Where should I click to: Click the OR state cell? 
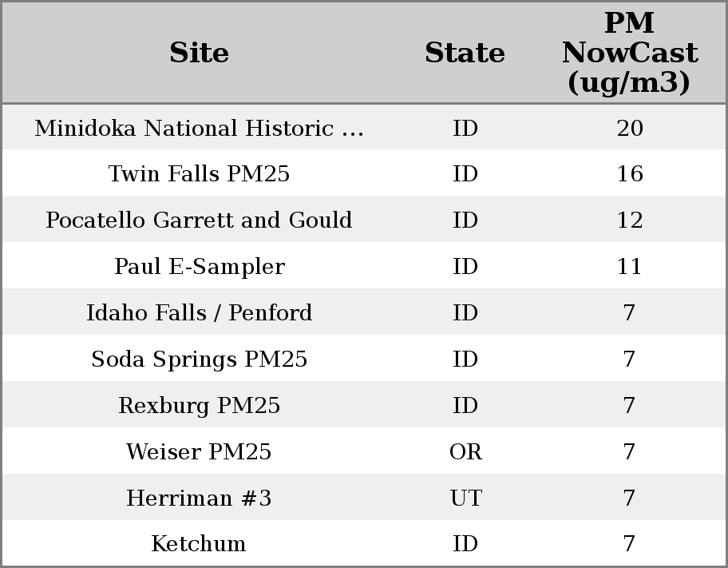465,452
